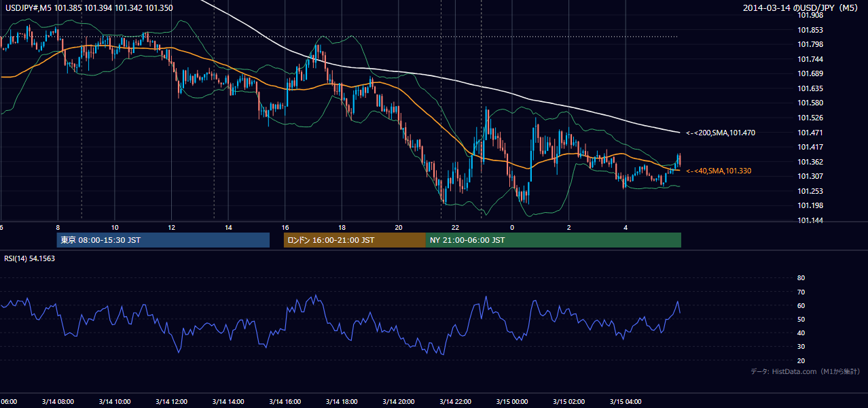This screenshot has height=408, width=868.
Task: Click hour label 16 under price chart
Action: click(285, 227)
